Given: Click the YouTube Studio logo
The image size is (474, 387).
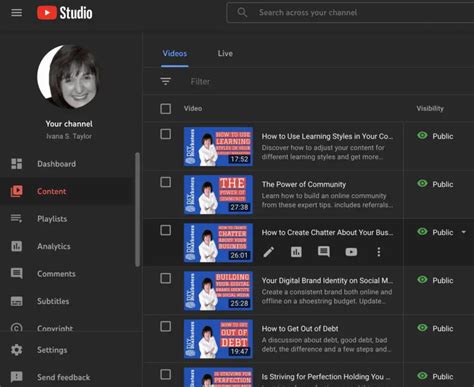Looking at the screenshot, I should click(x=64, y=13).
